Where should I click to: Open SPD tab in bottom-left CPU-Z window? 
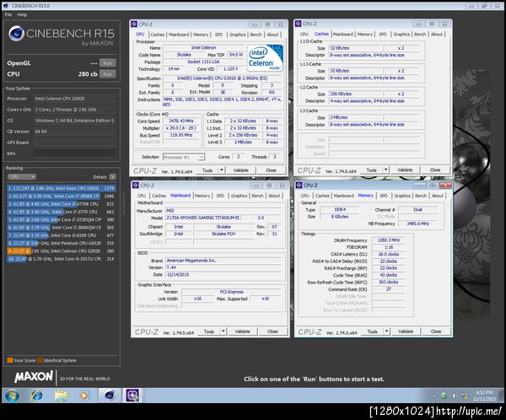(x=220, y=196)
